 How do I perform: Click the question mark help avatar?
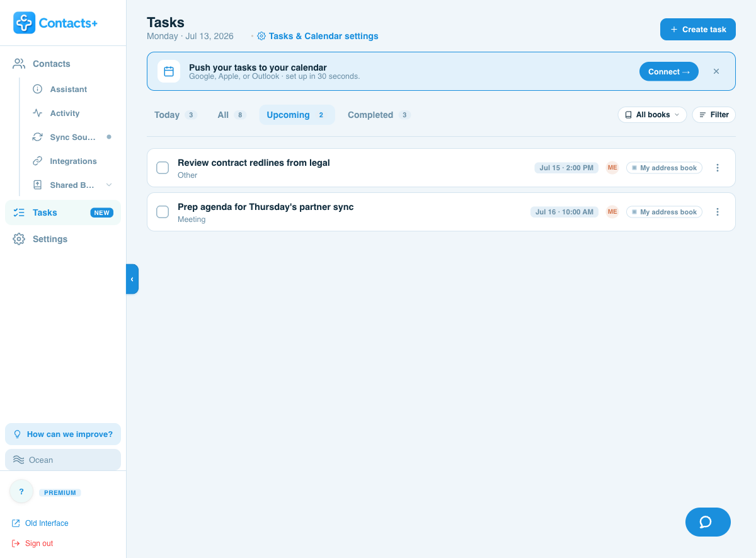click(x=21, y=491)
